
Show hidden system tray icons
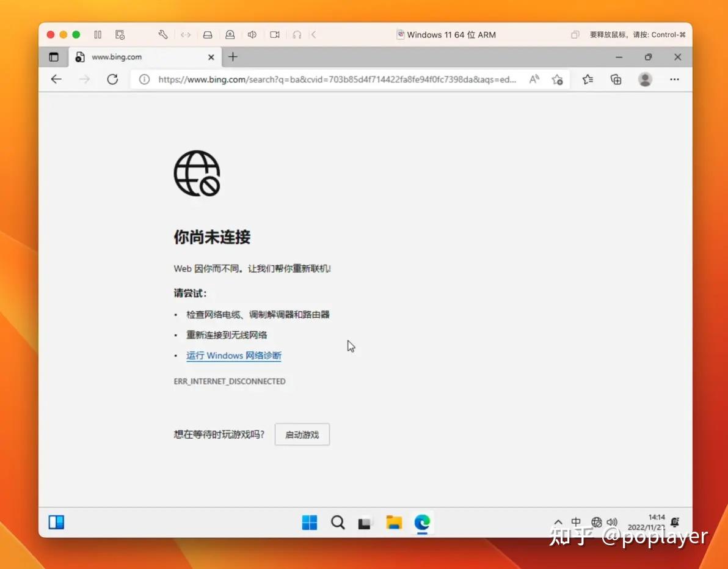point(558,523)
